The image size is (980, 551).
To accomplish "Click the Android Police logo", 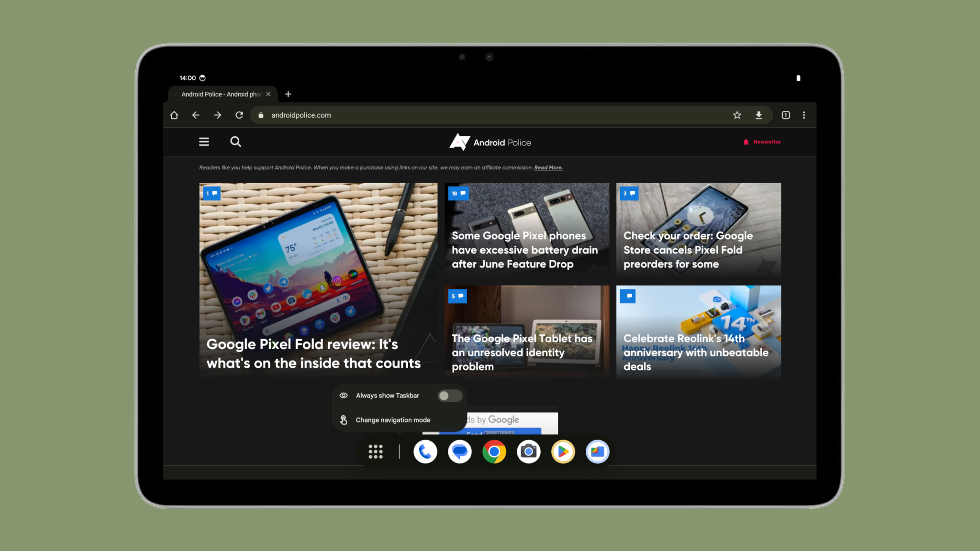I will pos(490,142).
